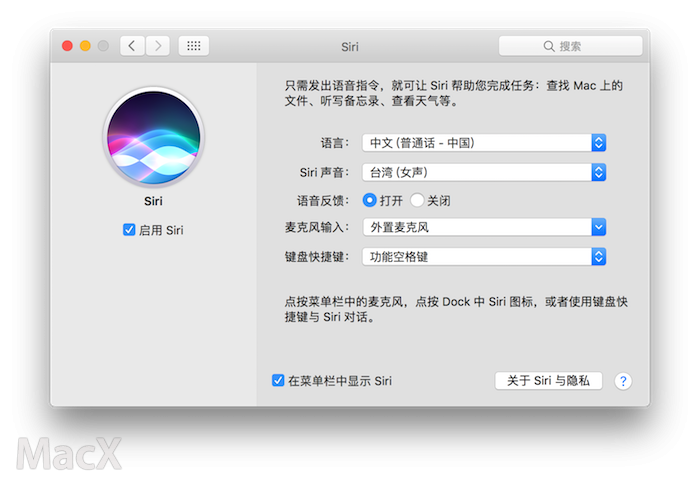Click the 语音反馈: label
Viewport: 700px width, 478px height.
323,201
